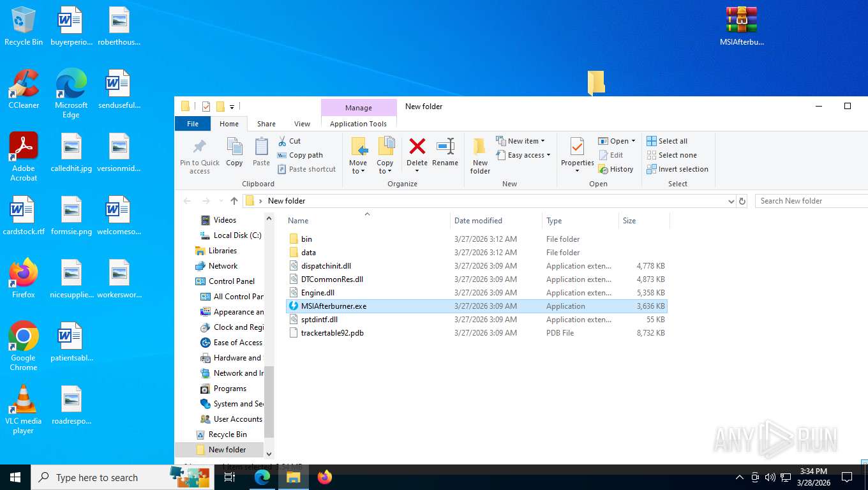
Task: Open Google Chrome desktop shortcut
Action: [24, 346]
